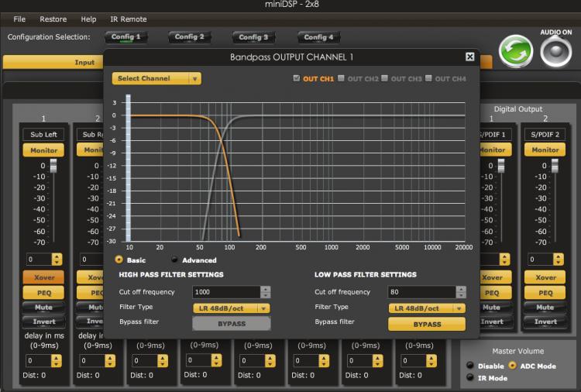Open S/PDIF 2 Xover settings
581x392 pixels.
tap(545, 277)
